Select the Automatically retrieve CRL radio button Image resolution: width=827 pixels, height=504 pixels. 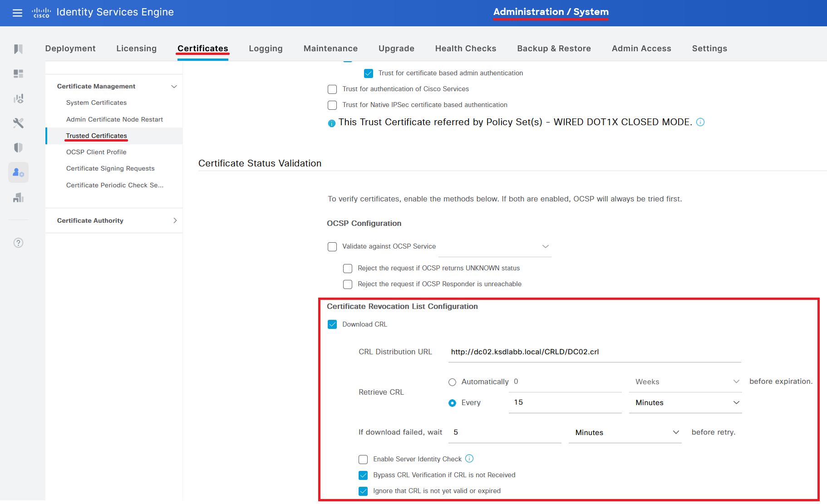[x=452, y=382]
